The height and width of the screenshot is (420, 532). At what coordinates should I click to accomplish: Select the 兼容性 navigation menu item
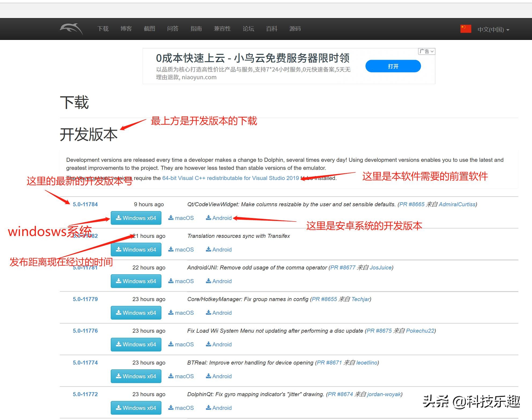click(x=222, y=29)
